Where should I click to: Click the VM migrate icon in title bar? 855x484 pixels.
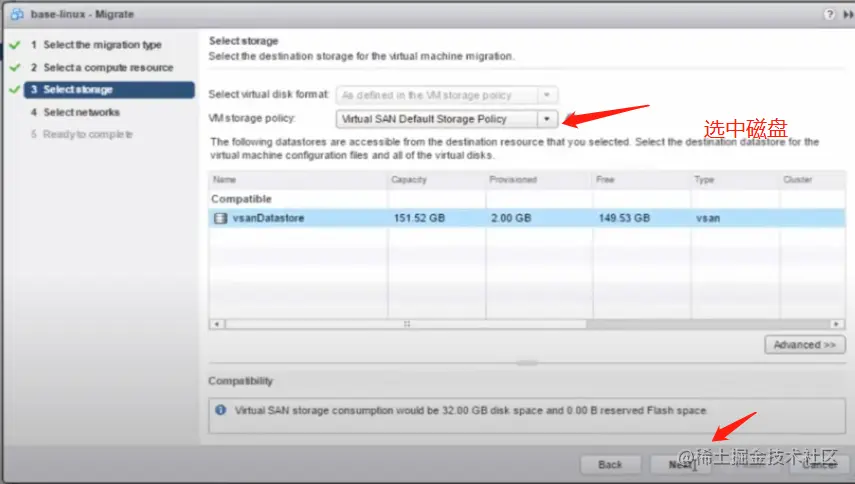pyautogui.click(x=17, y=14)
